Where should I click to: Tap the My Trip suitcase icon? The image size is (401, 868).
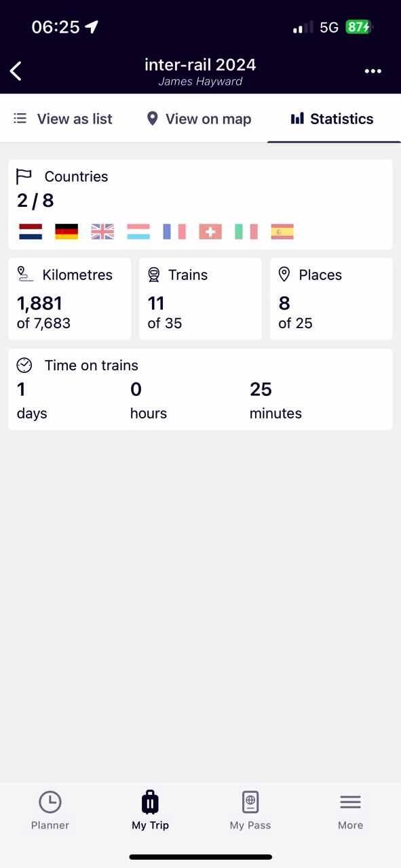150,802
